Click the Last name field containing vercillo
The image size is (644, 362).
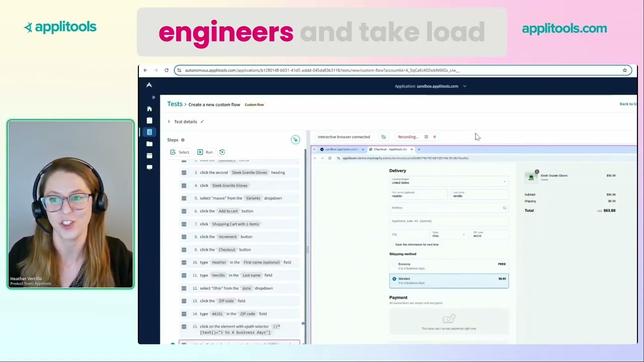tap(479, 195)
